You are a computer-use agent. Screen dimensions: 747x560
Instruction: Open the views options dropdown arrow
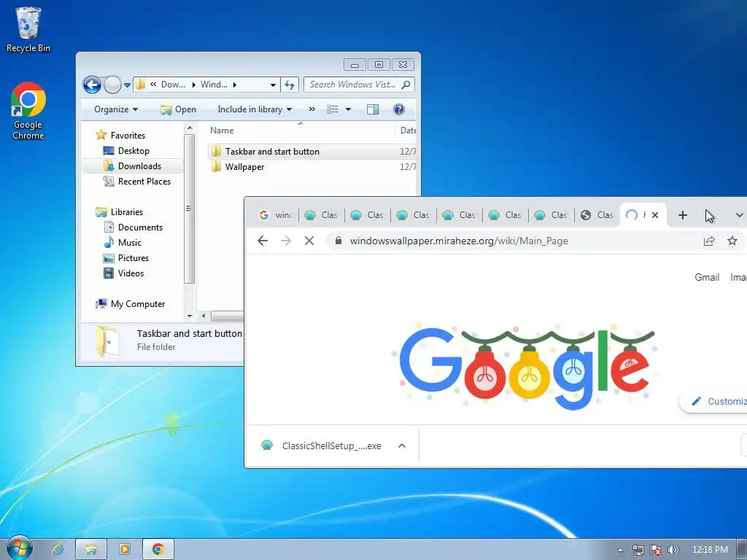pyautogui.click(x=348, y=109)
